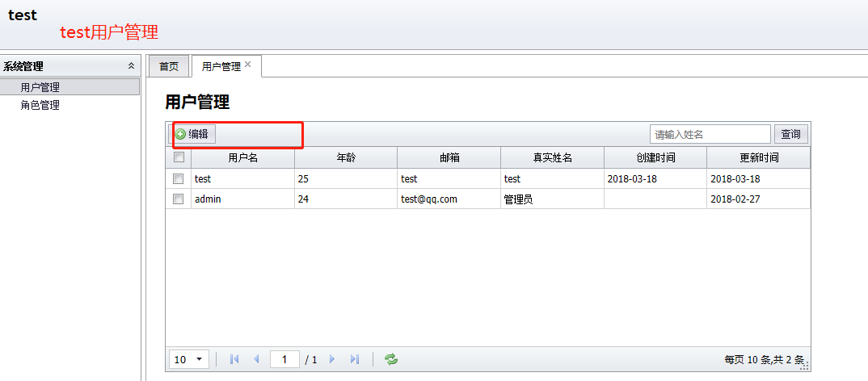Refresh the user table with green arrows
Viewport: 868px width, 381px height.
pos(391,359)
